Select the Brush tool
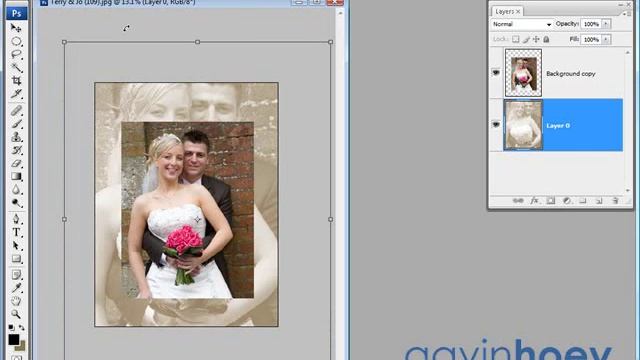 [16, 123]
